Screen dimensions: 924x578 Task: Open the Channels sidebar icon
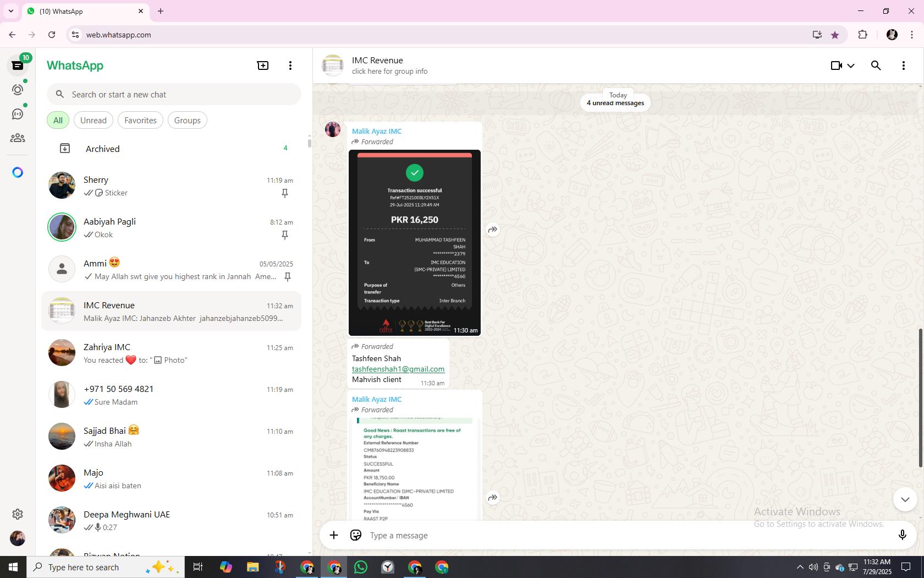(18, 114)
